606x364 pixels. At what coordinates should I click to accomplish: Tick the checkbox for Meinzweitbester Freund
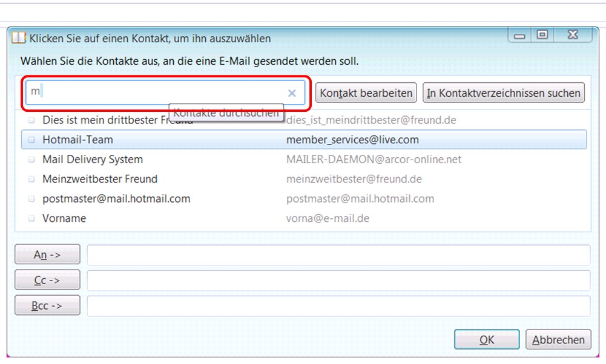point(31,179)
